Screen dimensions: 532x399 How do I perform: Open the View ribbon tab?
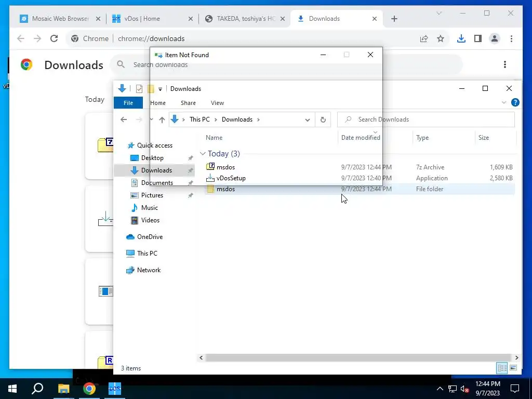(217, 103)
